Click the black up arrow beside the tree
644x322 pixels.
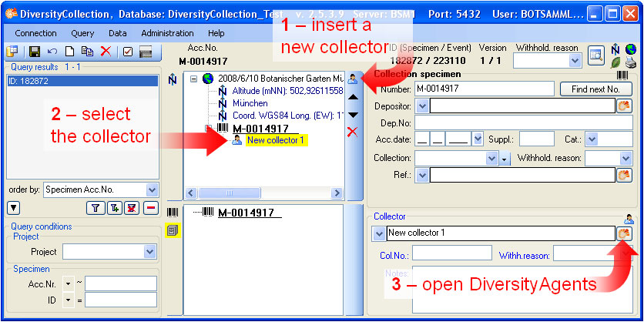(353, 97)
